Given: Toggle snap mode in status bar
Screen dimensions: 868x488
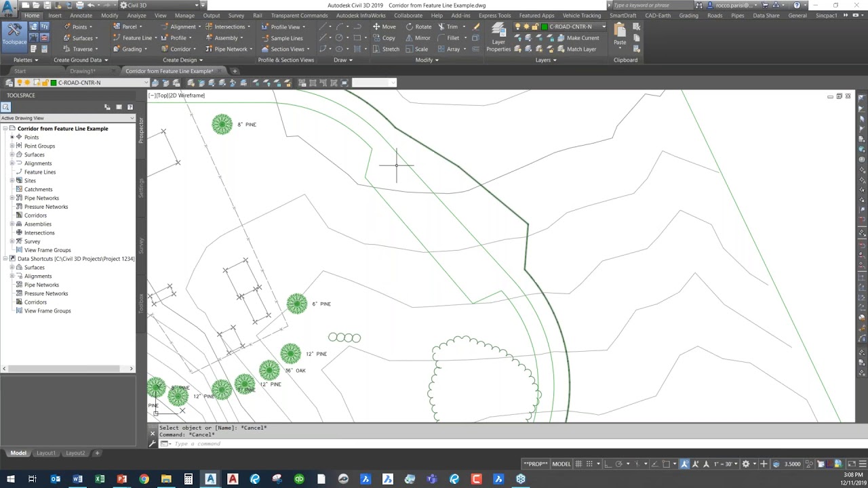Looking at the screenshot, I should coord(590,464).
